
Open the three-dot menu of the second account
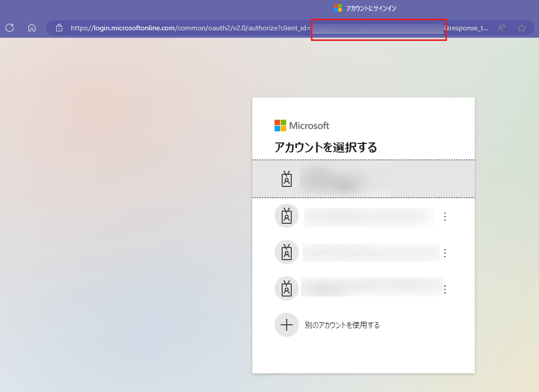point(445,216)
